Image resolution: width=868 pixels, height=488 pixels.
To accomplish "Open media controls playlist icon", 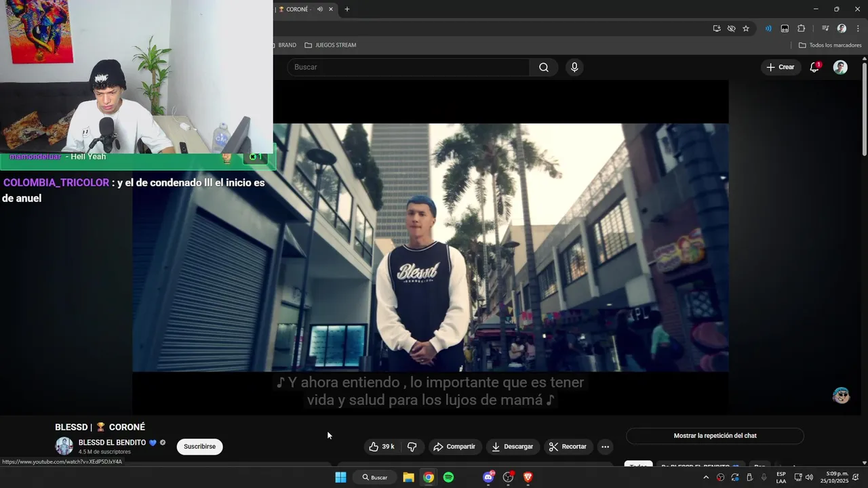I will pos(825,28).
